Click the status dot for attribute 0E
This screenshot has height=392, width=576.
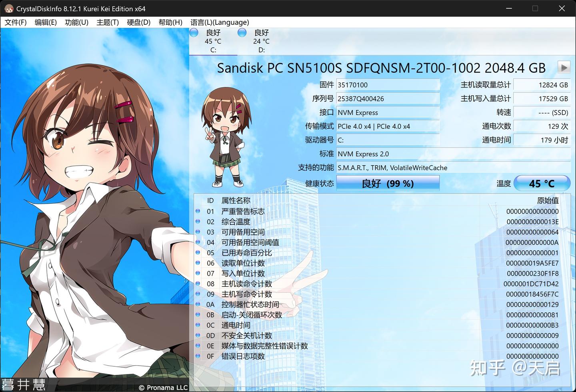pos(198,346)
